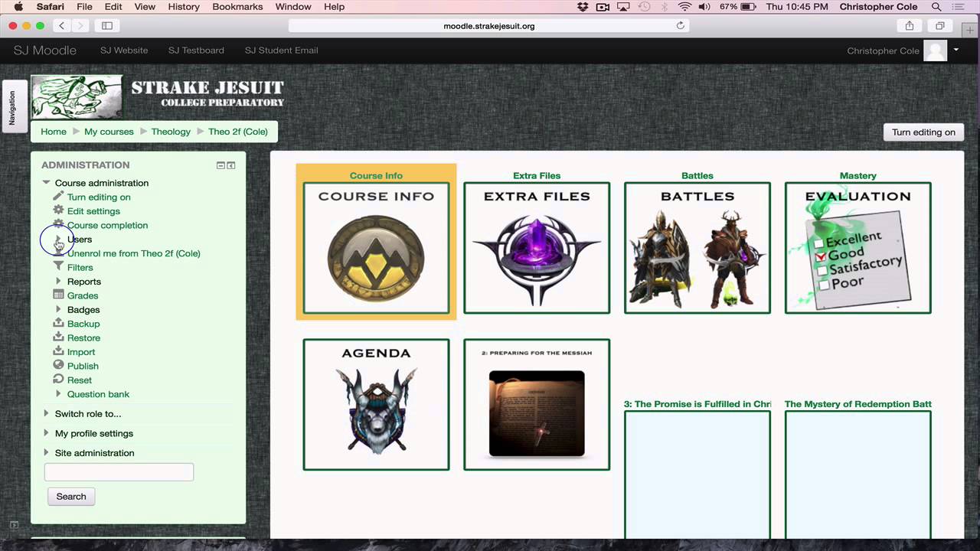Click the Safari address bar

pos(488,25)
